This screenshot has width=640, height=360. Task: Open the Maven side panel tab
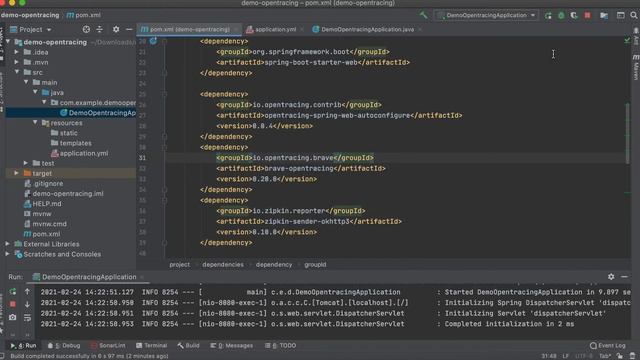pyautogui.click(x=636, y=67)
